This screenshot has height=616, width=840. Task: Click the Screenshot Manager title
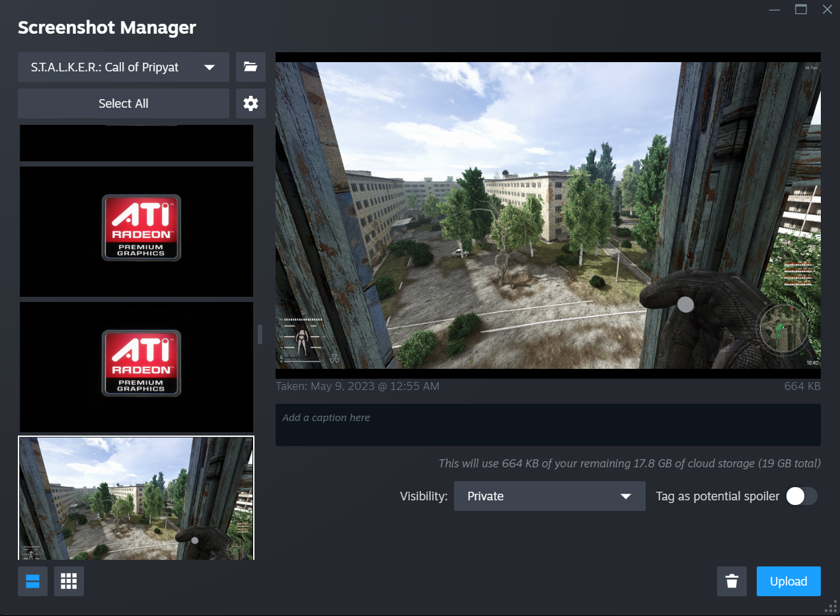tap(107, 28)
